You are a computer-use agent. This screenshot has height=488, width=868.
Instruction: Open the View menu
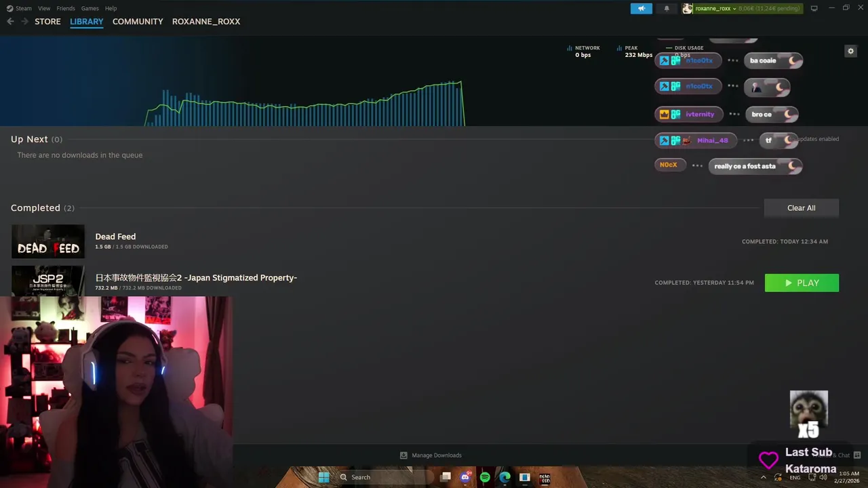point(44,8)
